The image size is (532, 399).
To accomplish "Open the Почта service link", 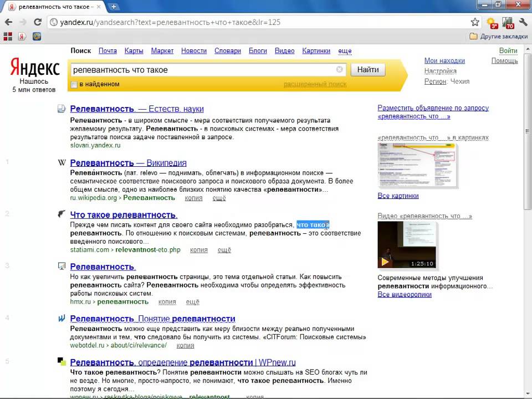I will click(x=108, y=51).
